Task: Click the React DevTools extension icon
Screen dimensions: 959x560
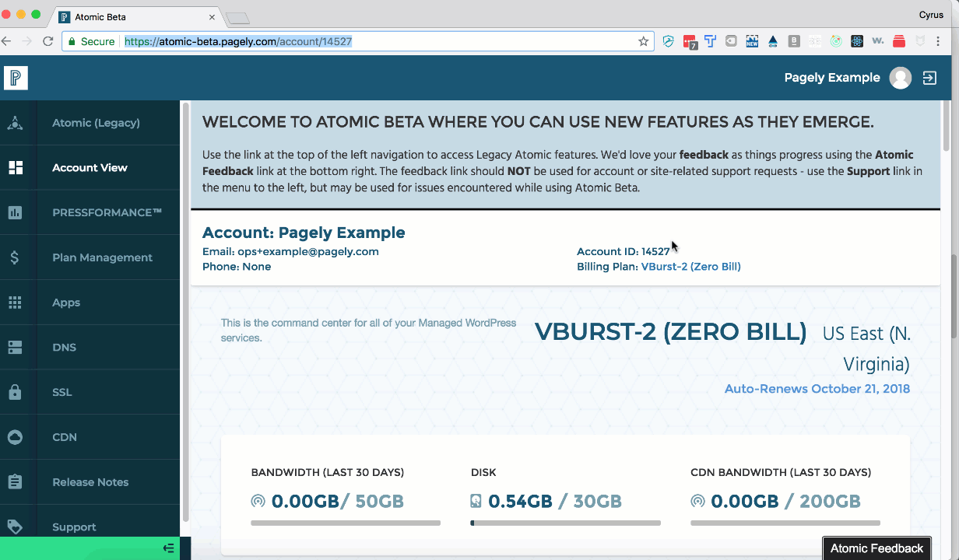Action: (857, 41)
